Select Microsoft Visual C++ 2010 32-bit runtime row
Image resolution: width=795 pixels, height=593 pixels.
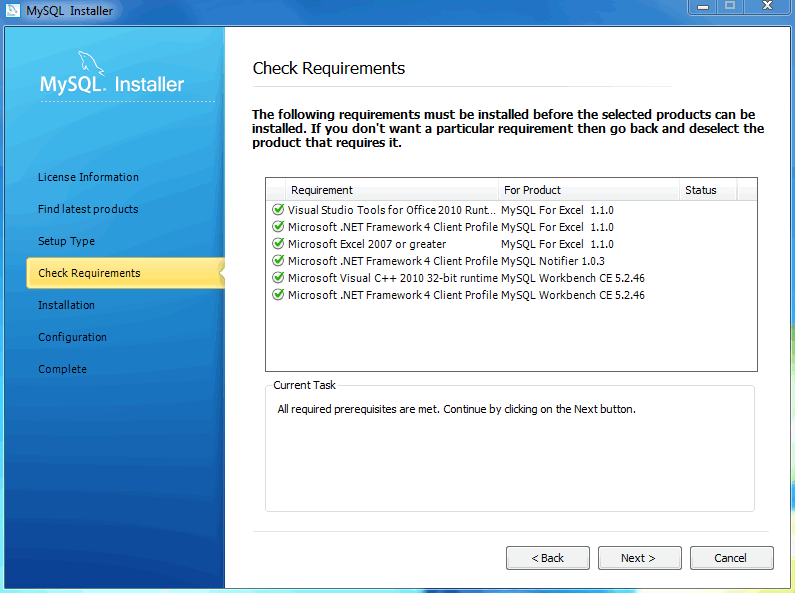coord(511,278)
